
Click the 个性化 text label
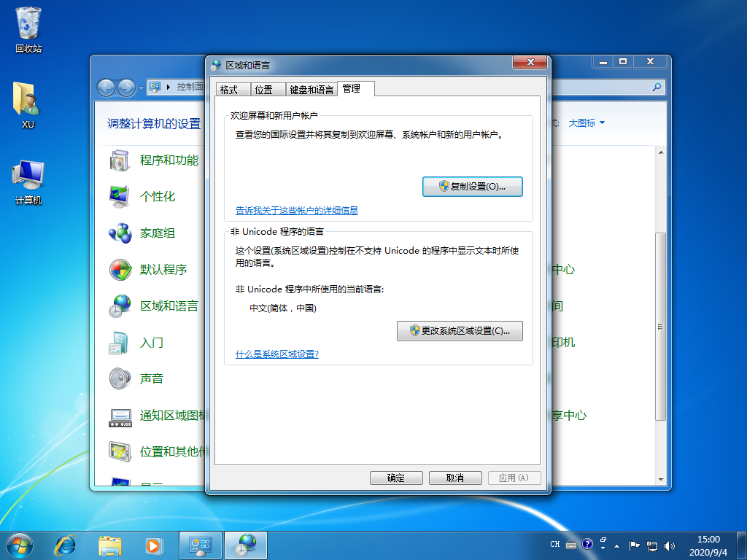click(x=158, y=197)
